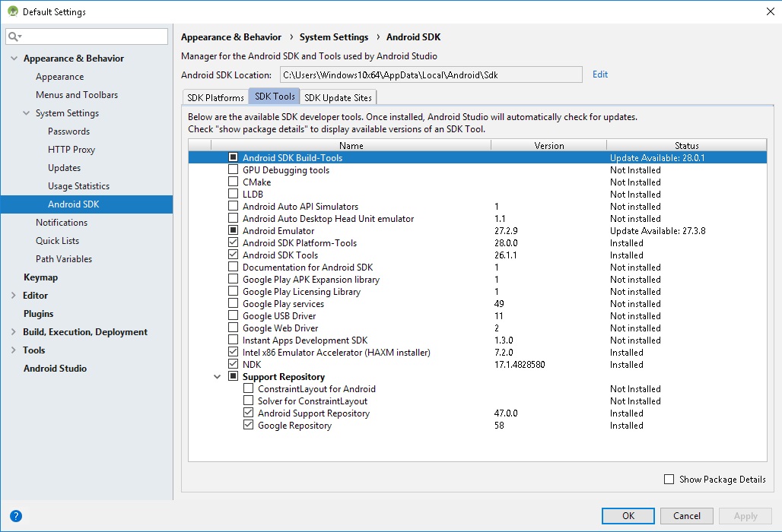Open Appearance settings page
The width and height of the screenshot is (782, 532).
click(60, 77)
